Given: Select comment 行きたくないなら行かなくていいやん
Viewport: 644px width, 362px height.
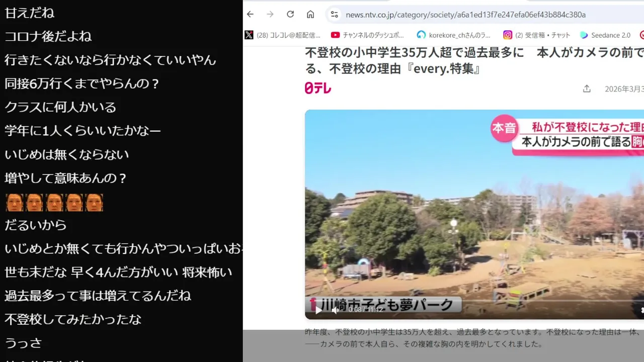Looking at the screenshot, I should pos(110,60).
